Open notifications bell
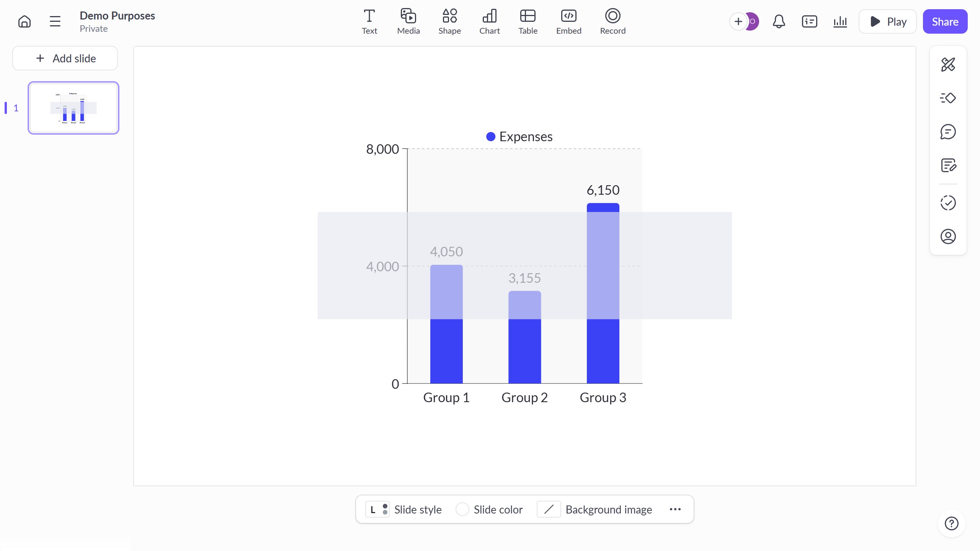 [x=779, y=21]
